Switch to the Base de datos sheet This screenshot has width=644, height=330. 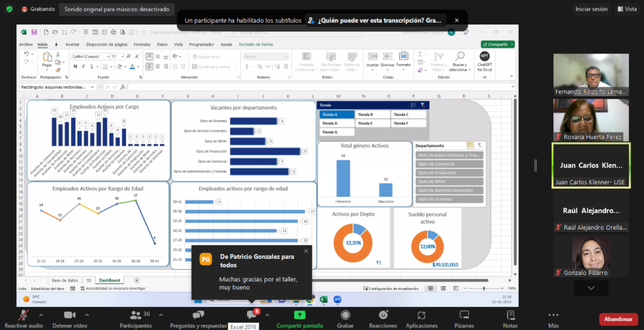[65, 280]
